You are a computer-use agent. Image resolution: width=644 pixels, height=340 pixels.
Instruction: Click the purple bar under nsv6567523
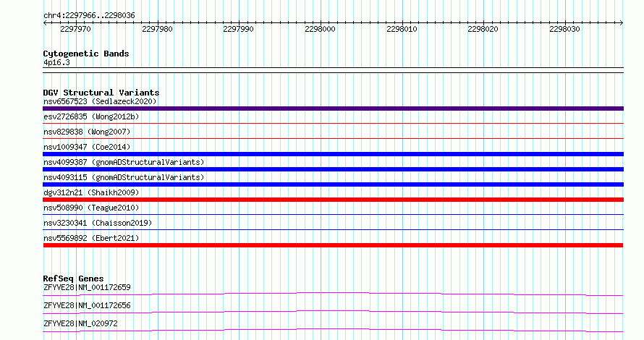click(x=333, y=109)
